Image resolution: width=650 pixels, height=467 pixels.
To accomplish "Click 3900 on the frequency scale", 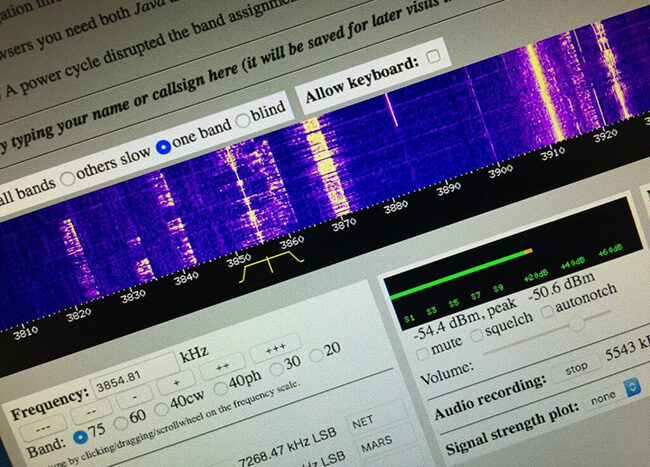I will tap(500, 170).
